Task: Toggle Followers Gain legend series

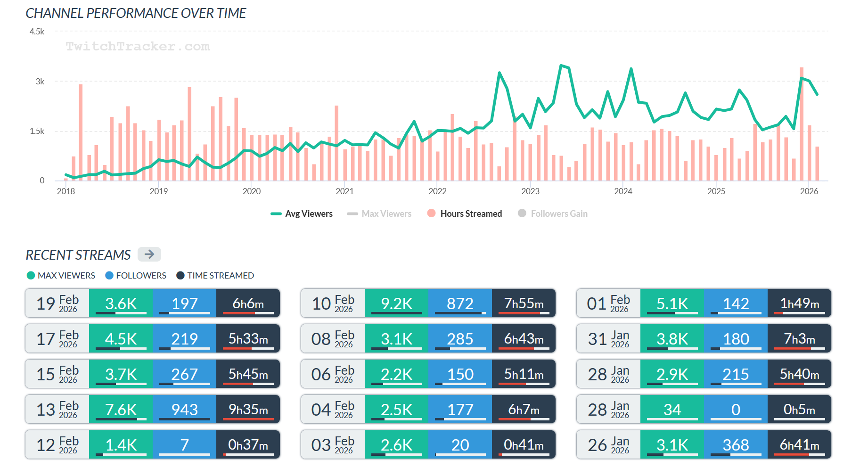Action: pos(553,214)
